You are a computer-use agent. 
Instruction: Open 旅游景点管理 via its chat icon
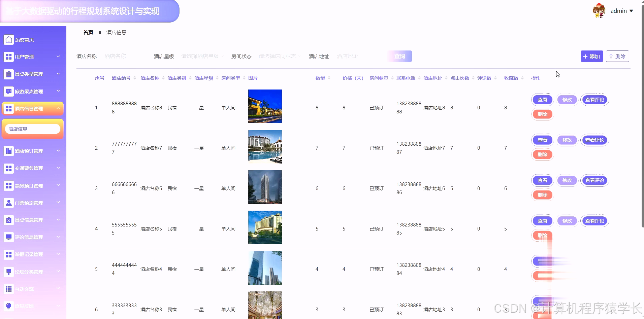tap(9, 91)
